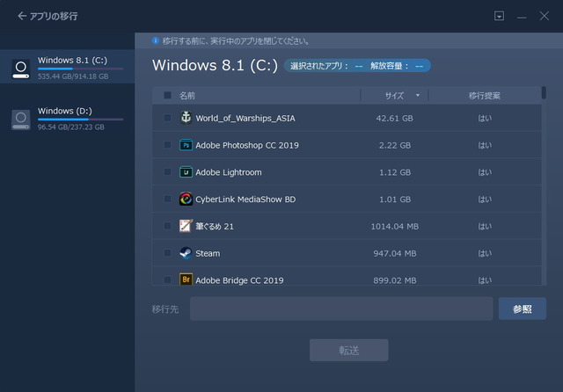Close the app migration window
The image size is (563, 392).
545,16
